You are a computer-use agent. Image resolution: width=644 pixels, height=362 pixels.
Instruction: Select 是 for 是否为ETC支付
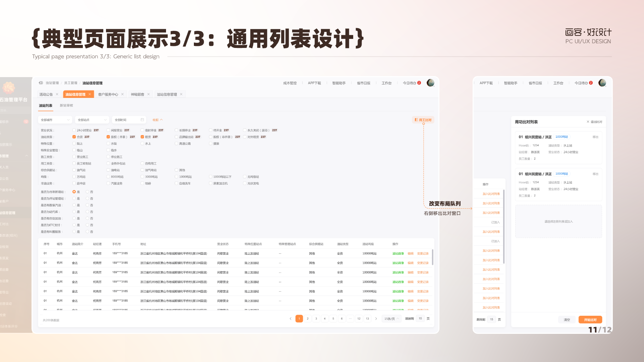tap(74, 225)
